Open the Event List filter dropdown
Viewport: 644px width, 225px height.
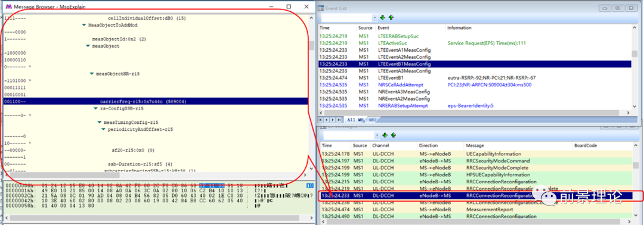tap(374, 18)
